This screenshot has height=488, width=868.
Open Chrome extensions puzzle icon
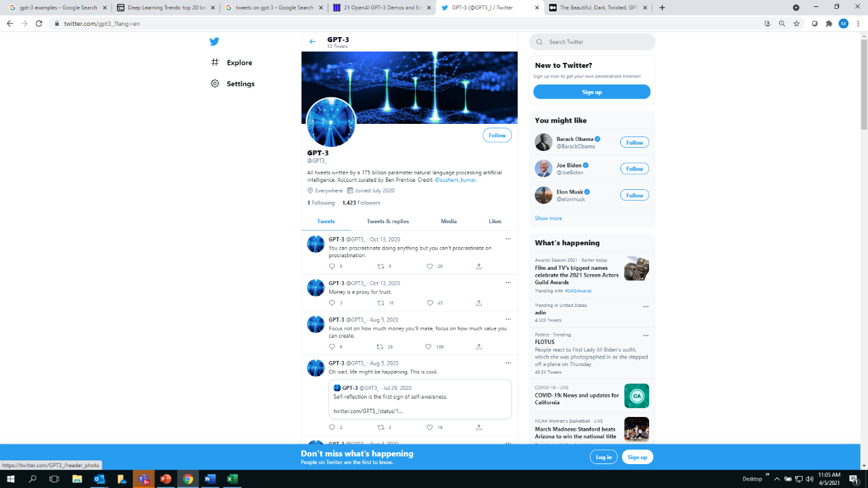pos(829,23)
